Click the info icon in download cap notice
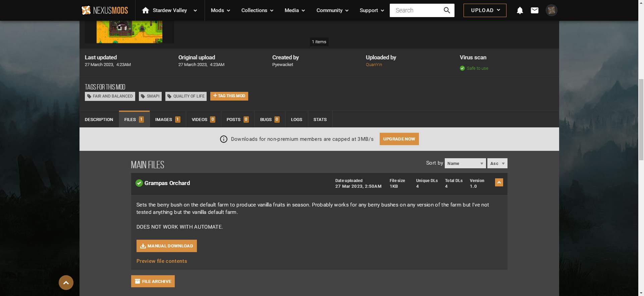Image resolution: width=644 pixels, height=296 pixels. tap(224, 139)
